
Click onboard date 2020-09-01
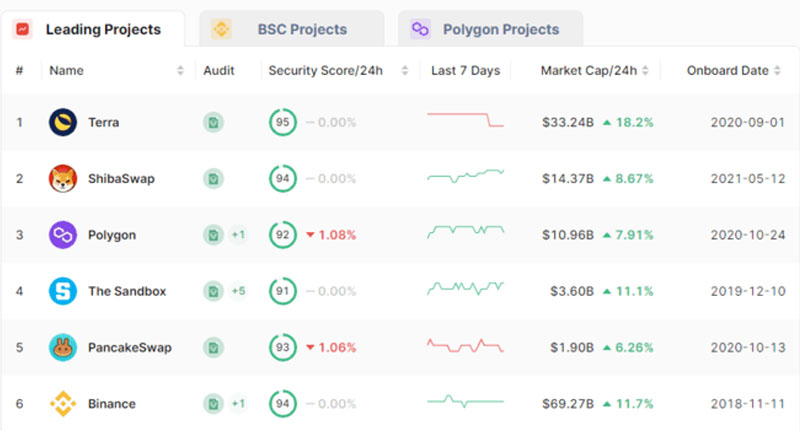748,122
